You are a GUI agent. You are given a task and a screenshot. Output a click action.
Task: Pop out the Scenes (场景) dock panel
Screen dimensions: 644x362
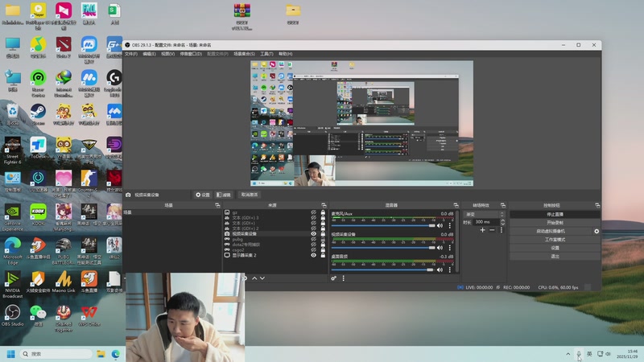click(217, 205)
